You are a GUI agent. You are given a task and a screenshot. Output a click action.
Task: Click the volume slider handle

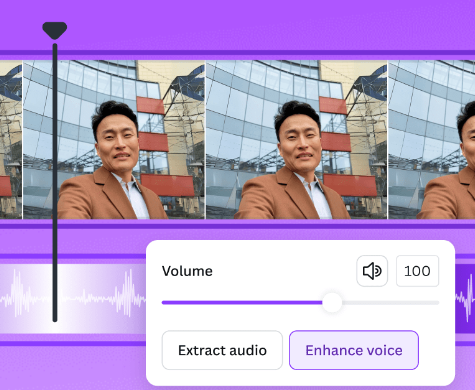(332, 303)
